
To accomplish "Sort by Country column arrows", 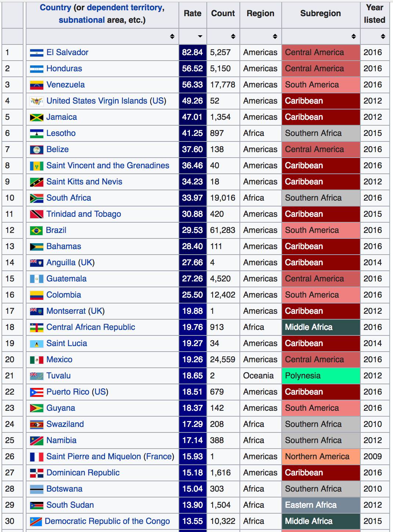I will [172, 36].
